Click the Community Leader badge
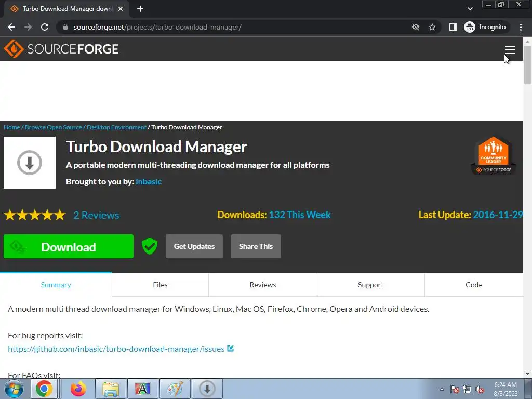This screenshot has height=399, width=532. (494, 155)
